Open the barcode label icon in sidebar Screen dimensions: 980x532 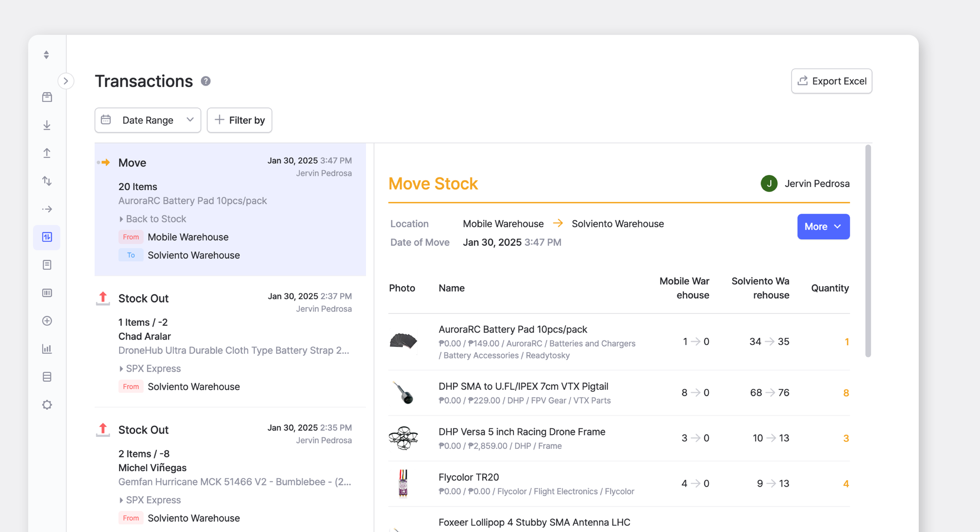[47, 292]
